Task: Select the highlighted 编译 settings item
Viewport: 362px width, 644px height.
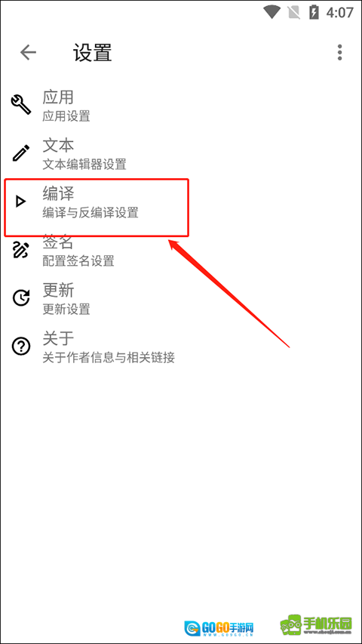Action: (97, 202)
